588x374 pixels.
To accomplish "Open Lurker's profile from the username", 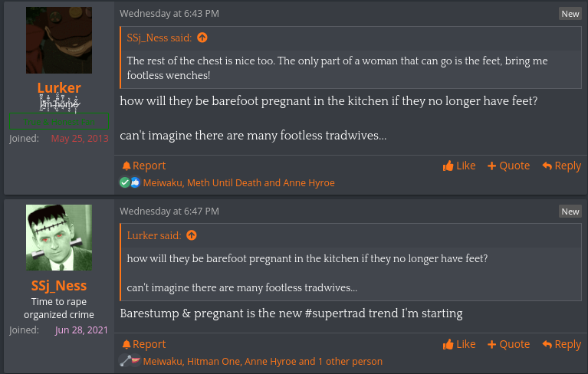I will (x=59, y=87).
